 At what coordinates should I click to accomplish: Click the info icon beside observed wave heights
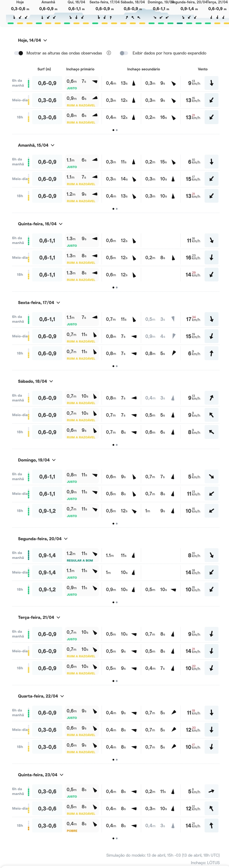coord(109,53)
